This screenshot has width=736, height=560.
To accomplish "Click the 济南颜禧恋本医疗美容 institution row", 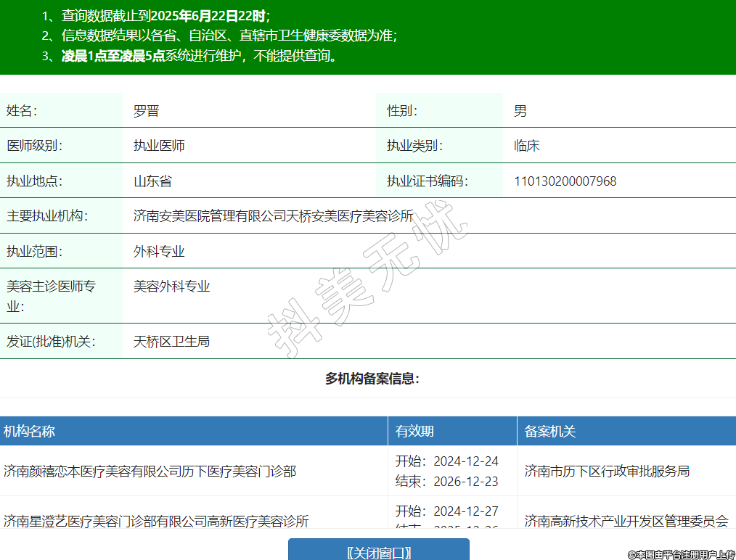I will tap(150, 472).
